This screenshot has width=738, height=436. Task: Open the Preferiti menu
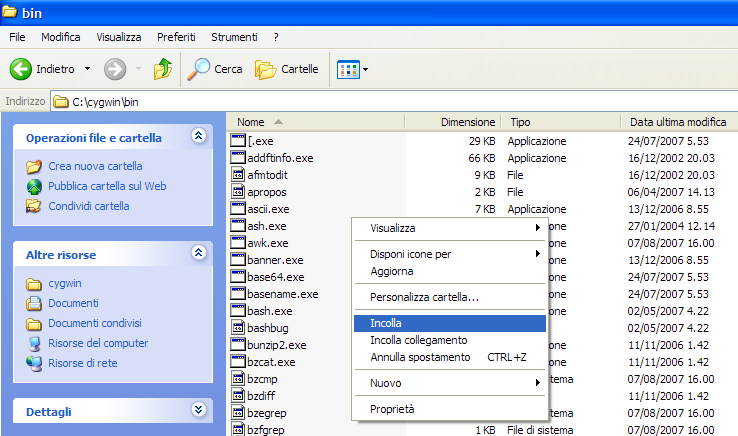(x=176, y=37)
